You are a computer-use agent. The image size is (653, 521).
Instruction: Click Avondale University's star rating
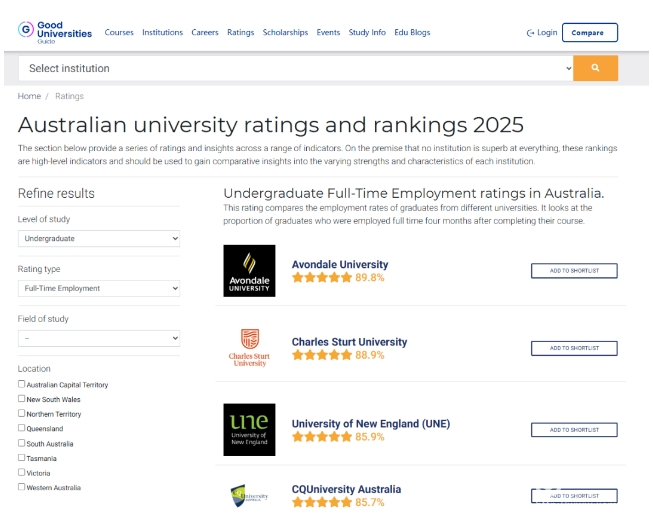point(322,277)
